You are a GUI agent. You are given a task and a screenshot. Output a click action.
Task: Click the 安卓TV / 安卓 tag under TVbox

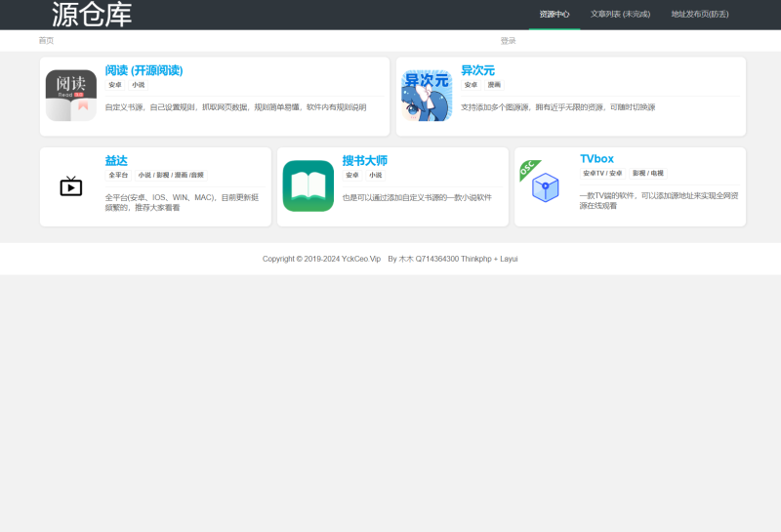[x=602, y=174]
